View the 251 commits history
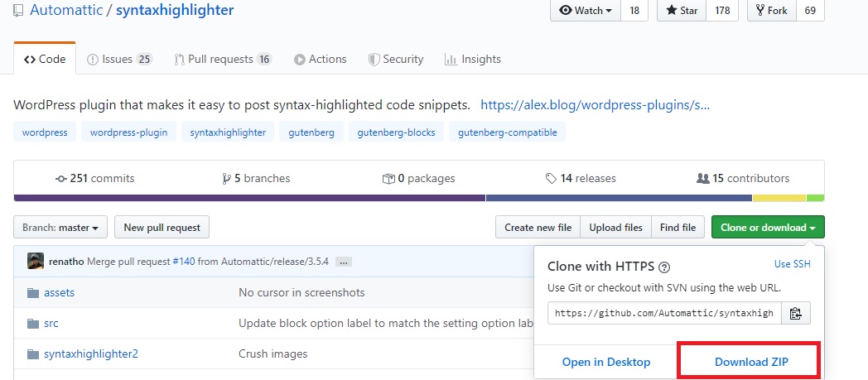 click(x=95, y=178)
